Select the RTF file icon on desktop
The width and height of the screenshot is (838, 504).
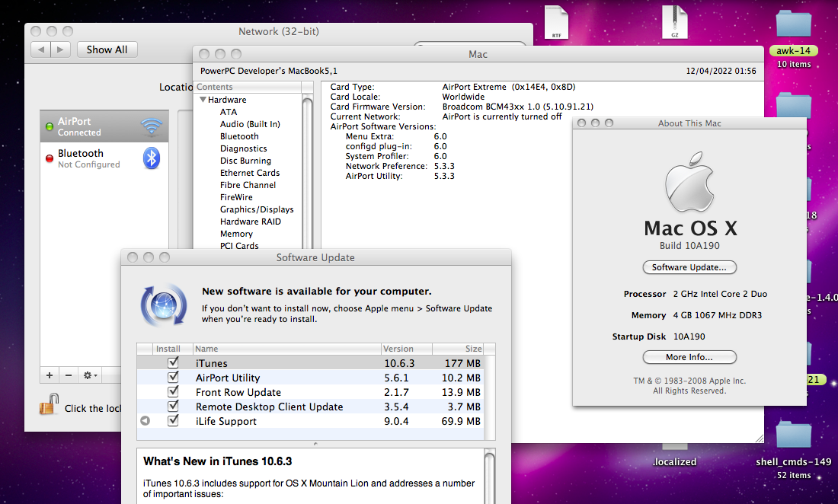tap(556, 22)
